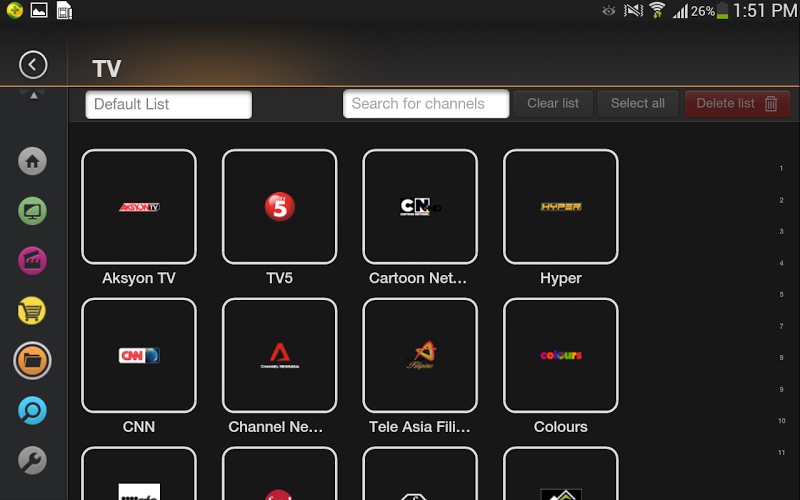Jump to index number 4

(x=781, y=263)
